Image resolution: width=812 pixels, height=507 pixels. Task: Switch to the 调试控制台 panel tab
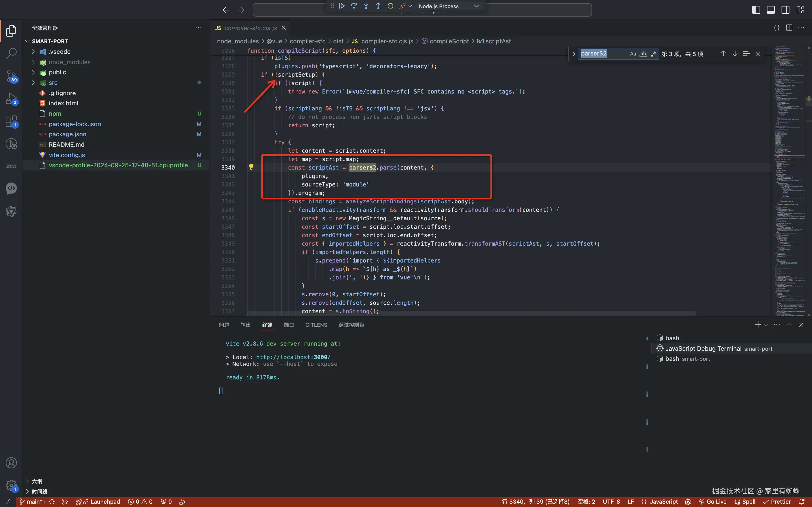tap(351, 324)
